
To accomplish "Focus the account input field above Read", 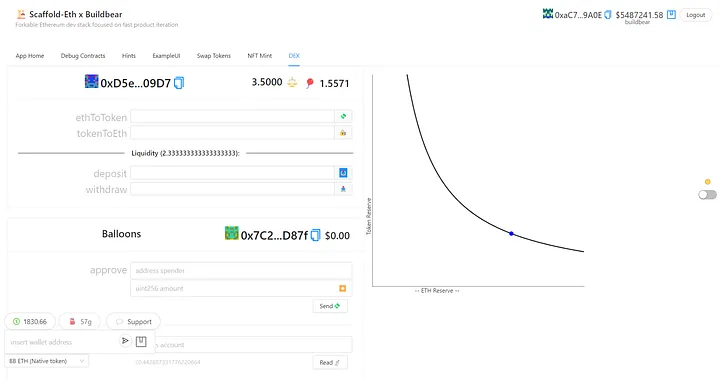I will [x=253, y=345].
